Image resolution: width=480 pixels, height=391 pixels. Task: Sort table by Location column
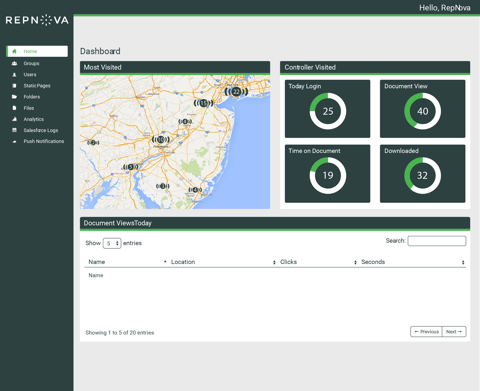click(223, 262)
